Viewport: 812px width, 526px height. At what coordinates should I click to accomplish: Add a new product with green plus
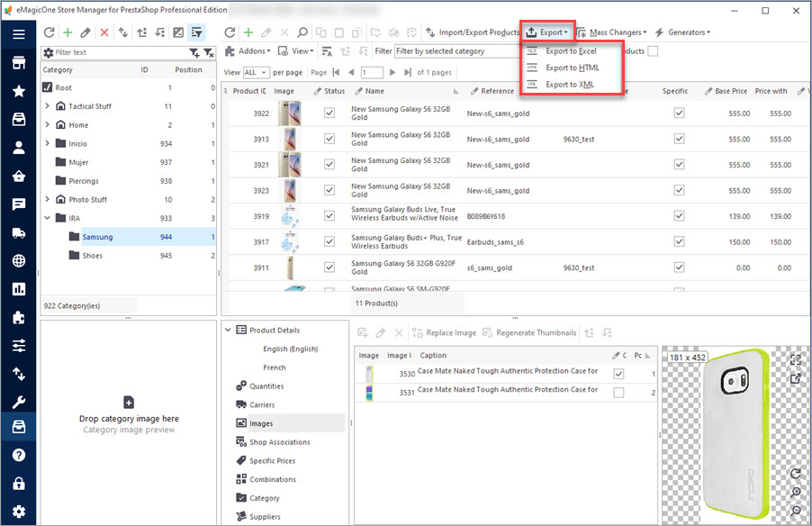coord(248,32)
